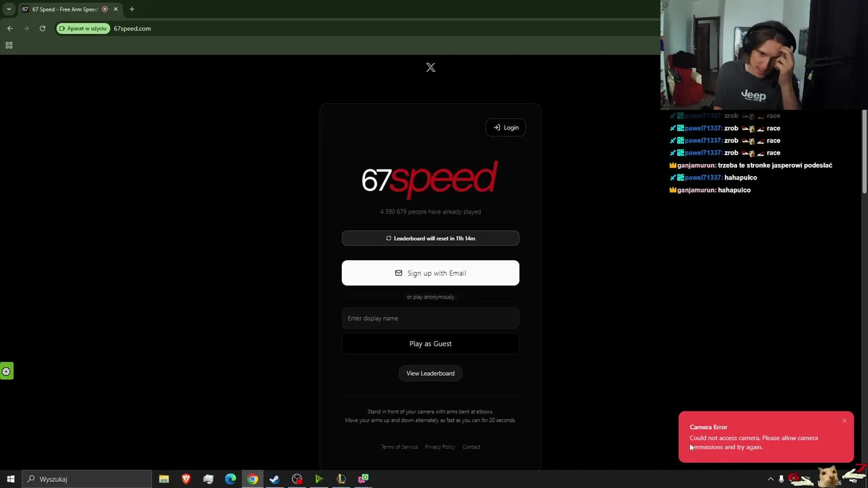
Task: Open View Leaderboard
Action: [x=431, y=373]
